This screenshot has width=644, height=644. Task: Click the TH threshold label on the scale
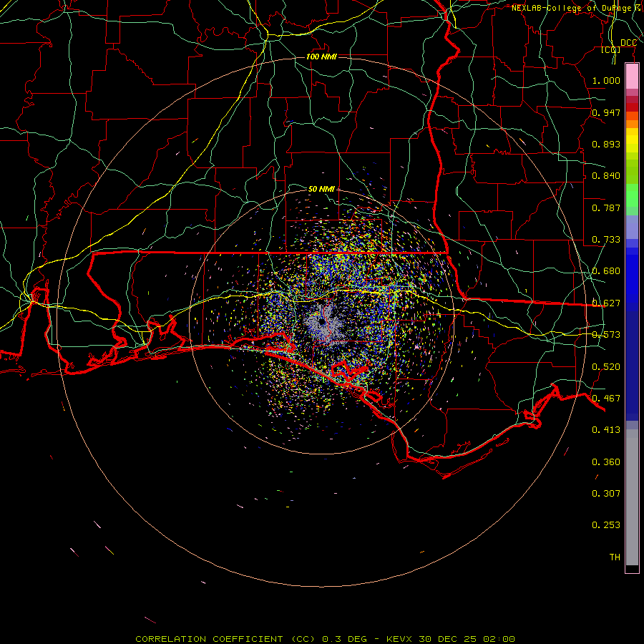(x=615, y=557)
